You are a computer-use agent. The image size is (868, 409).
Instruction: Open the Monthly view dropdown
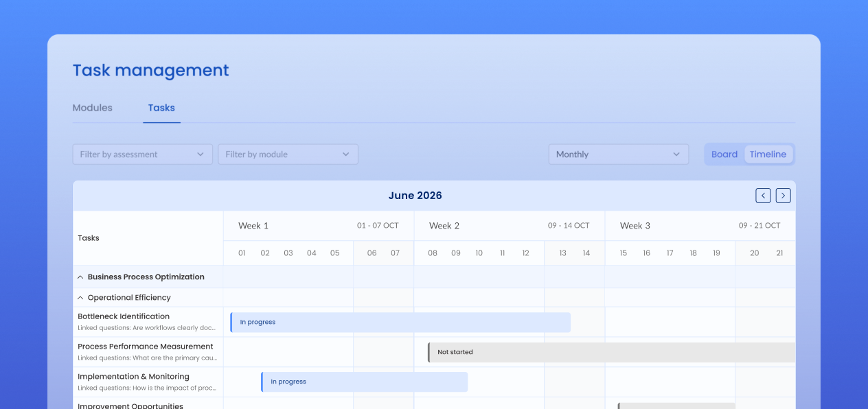tap(619, 154)
